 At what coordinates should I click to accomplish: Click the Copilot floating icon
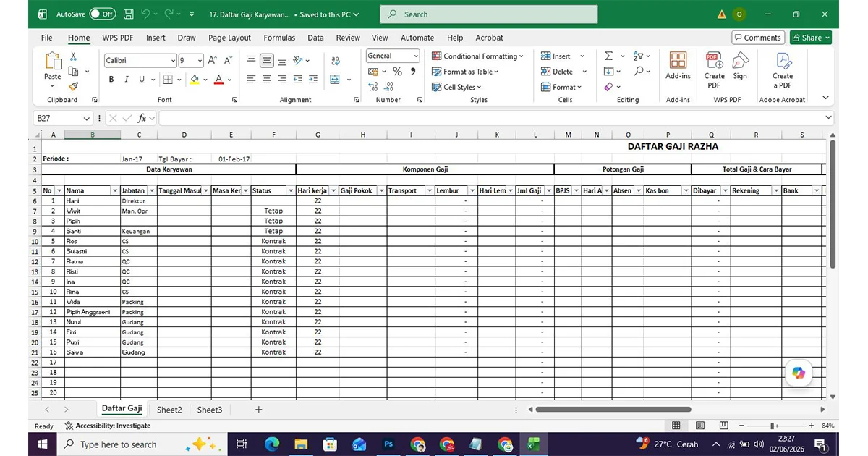click(799, 373)
